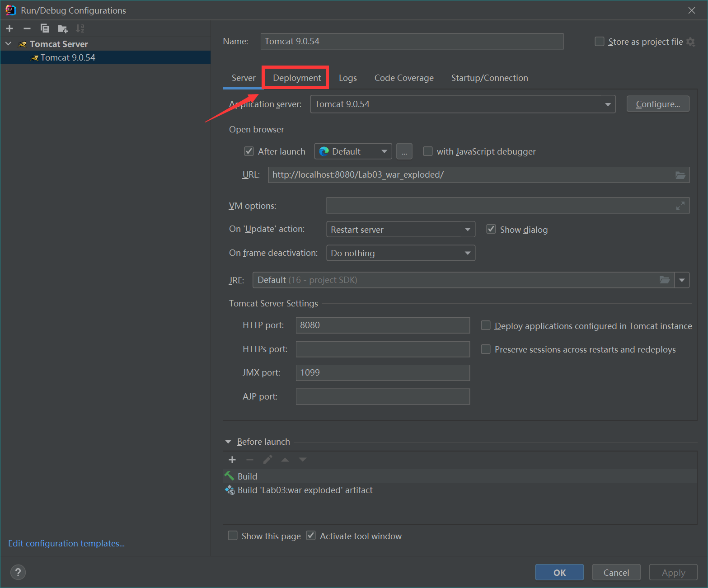Move Before launch task up
The height and width of the screenshot is (588, 708).
[285, 460]
